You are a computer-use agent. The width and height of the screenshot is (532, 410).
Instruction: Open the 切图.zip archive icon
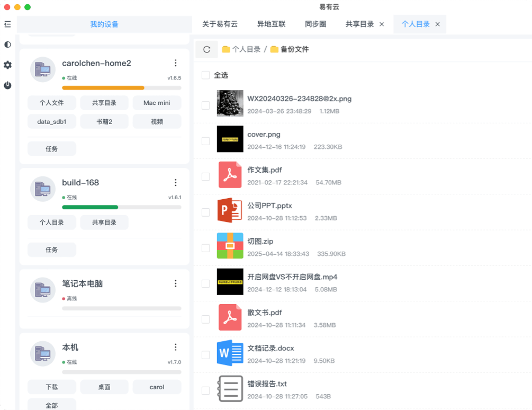click(x=230, y=245)
